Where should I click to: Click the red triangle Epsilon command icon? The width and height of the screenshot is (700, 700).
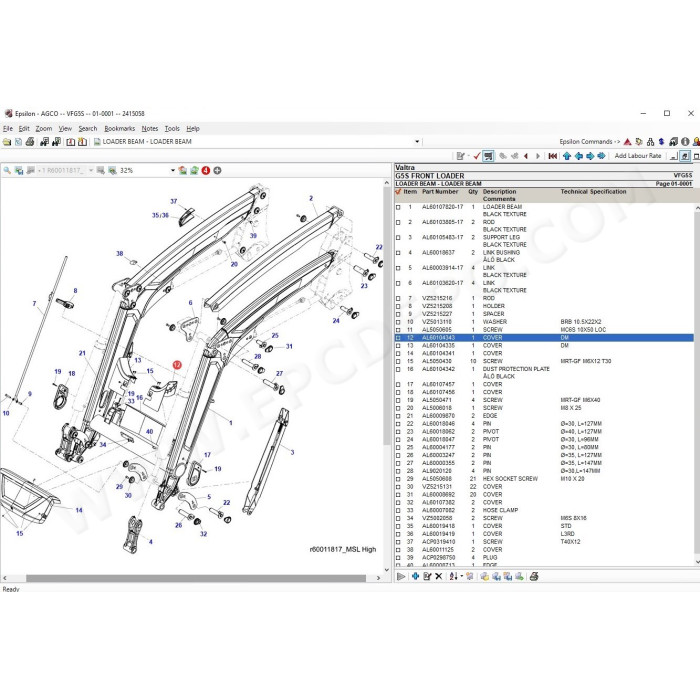(627, 142)
